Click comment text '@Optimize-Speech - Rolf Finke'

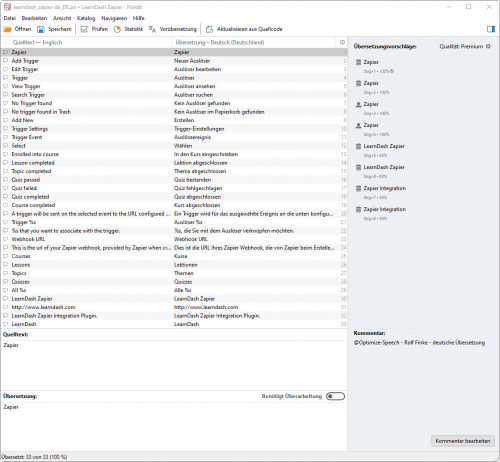pos(391,342)
